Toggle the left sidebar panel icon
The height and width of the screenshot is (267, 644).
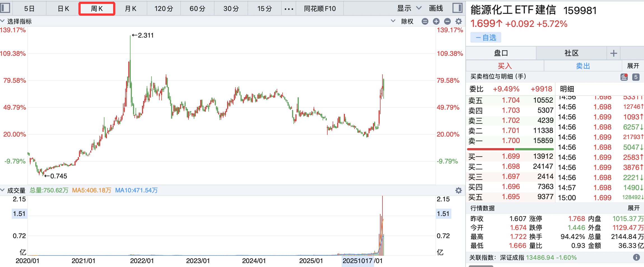tap(5, 8)
